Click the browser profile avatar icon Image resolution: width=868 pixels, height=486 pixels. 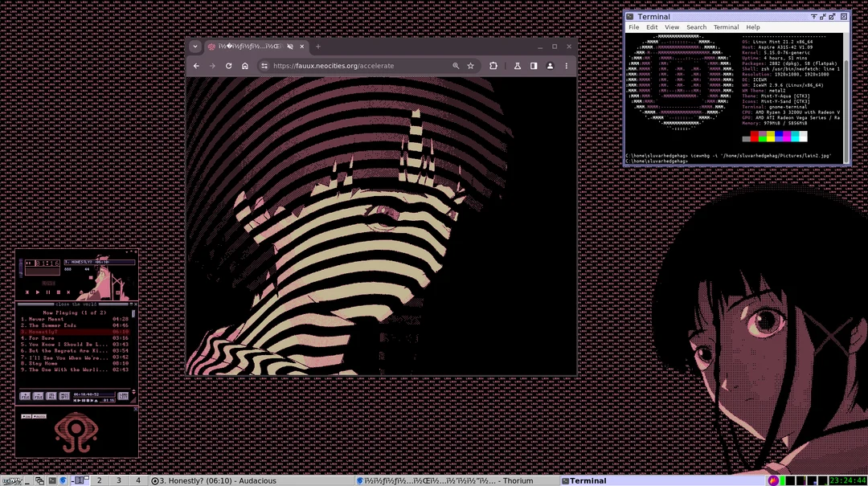click(550, 66)
